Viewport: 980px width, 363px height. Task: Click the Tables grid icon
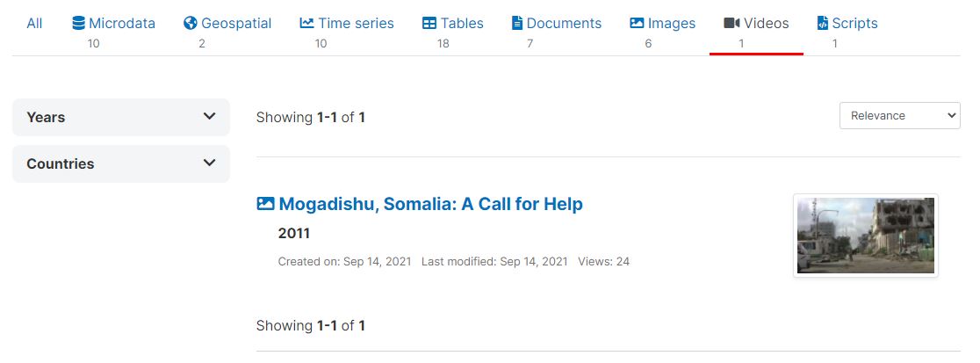(429, 23)
